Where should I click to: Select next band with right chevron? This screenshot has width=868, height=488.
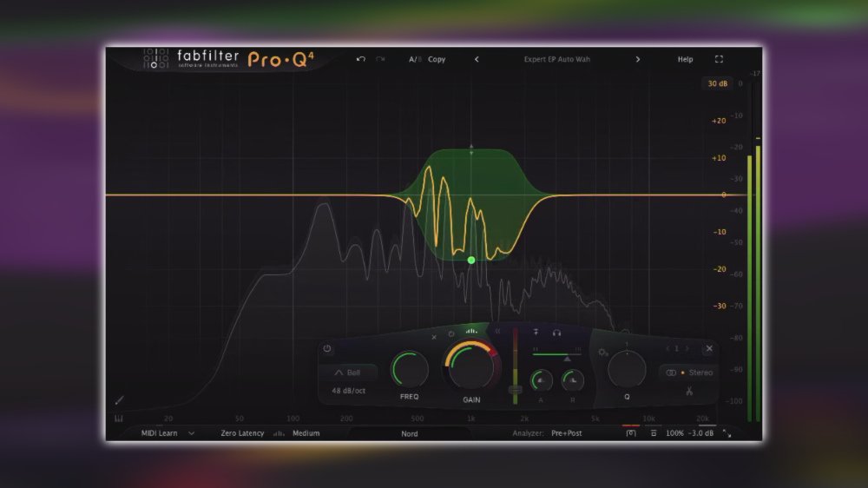coord(687,348)
